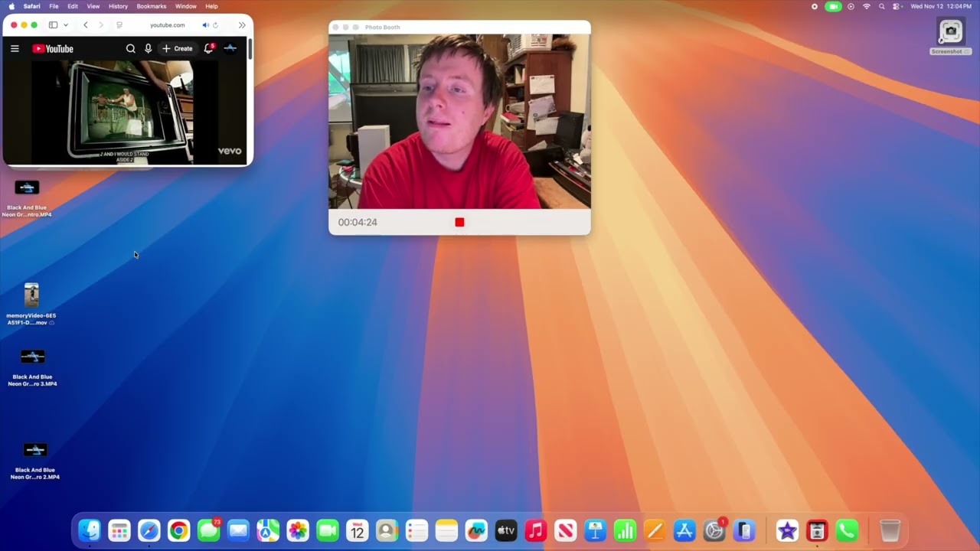
Task: Open the App Store from the Dock
Action: coord(684,530)
